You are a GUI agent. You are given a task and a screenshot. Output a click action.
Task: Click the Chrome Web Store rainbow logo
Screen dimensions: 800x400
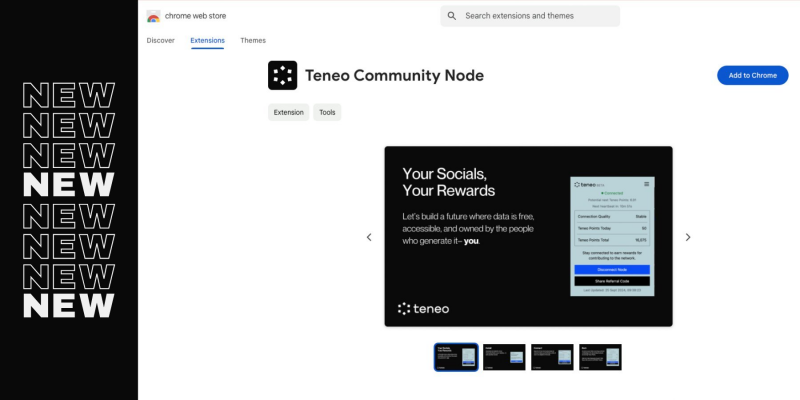[x=153, y=16]
